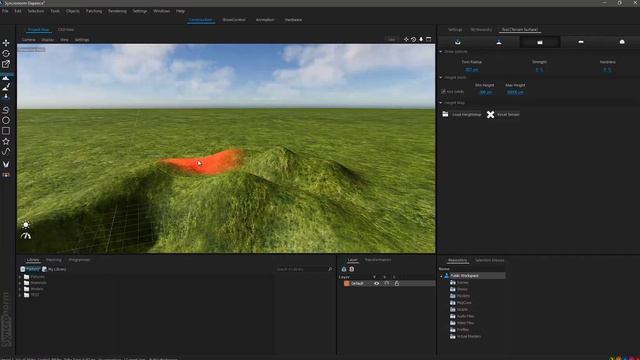Open the Camera menu above viewport
Screen dimensions: 640x360
[x=29, y=40]
